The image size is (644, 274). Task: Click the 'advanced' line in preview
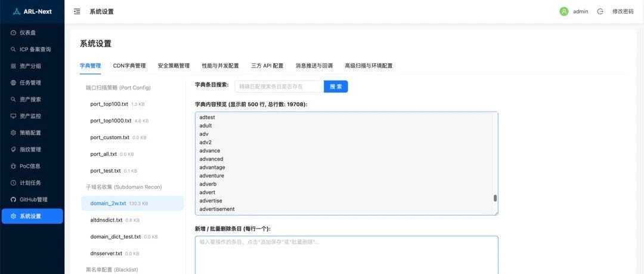212,159
